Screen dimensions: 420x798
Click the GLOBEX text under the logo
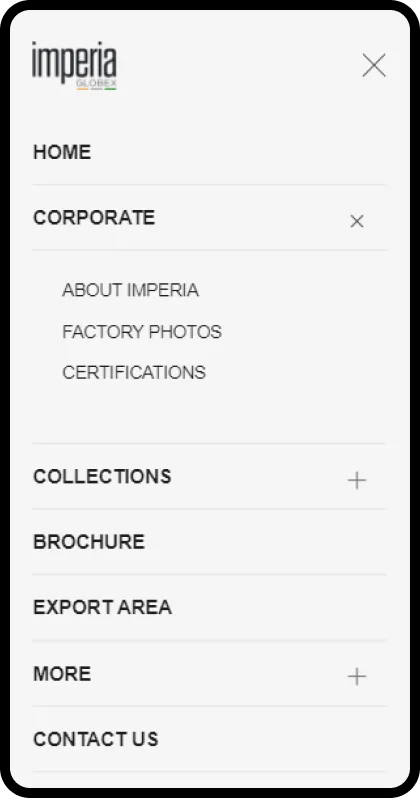[96, 82]
